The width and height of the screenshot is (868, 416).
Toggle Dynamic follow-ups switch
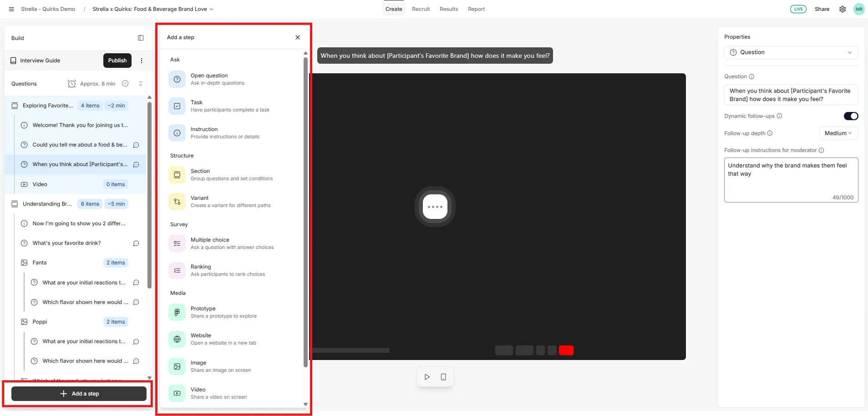click(851, 116)
